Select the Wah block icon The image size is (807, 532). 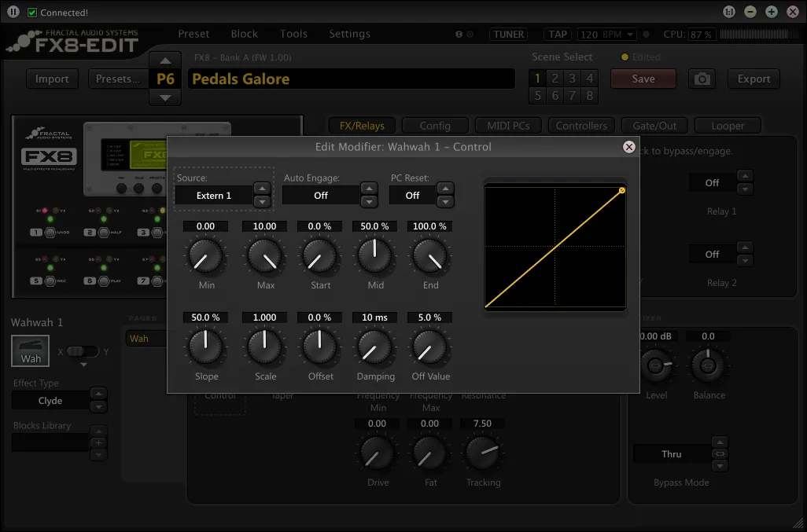pos(31,350)
